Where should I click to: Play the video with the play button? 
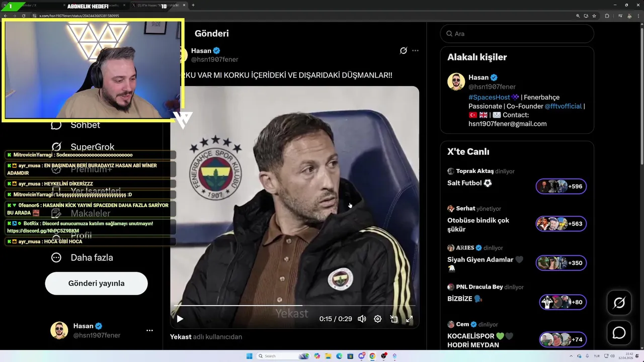(180, 319)
